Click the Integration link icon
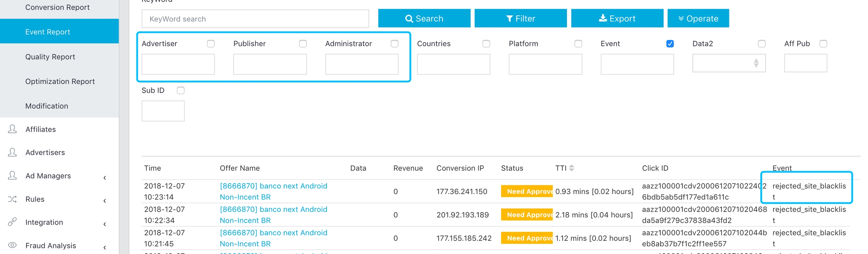 pos(12,222)
